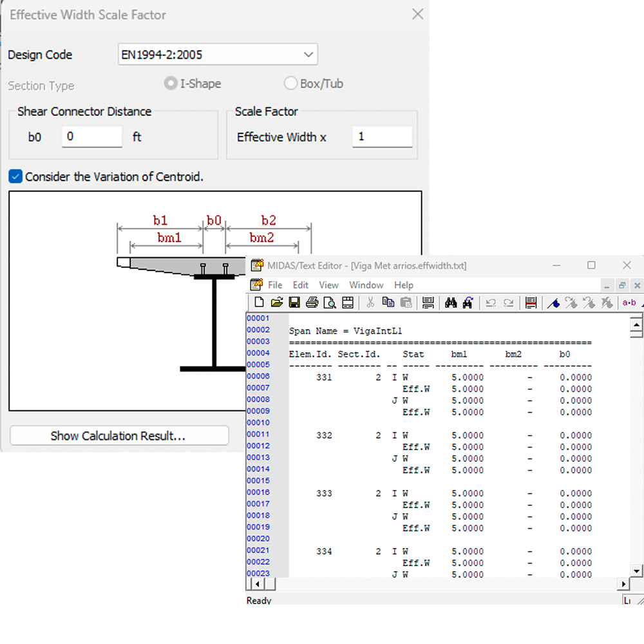Image resolution: width=644 pixels, height=644 pixels.
Task: Uncheck Consider the Variation of Centroid
Action: (16, 176)
